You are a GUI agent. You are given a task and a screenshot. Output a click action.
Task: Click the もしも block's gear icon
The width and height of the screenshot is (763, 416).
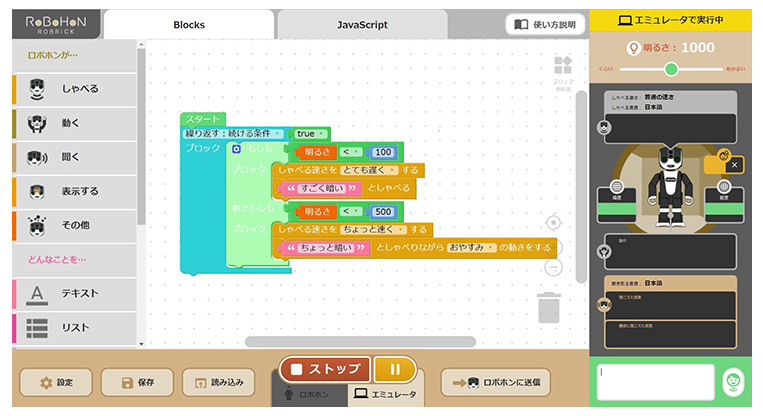pos(236,149)
